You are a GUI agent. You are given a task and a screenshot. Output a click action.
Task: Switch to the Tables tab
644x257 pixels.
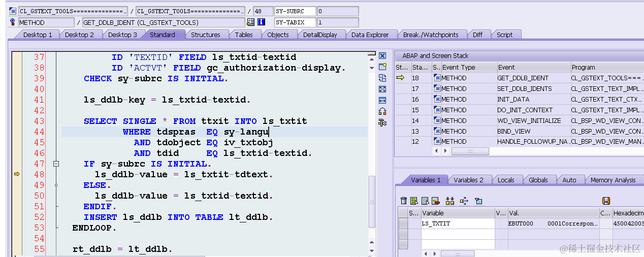click(x=244, y=35)
